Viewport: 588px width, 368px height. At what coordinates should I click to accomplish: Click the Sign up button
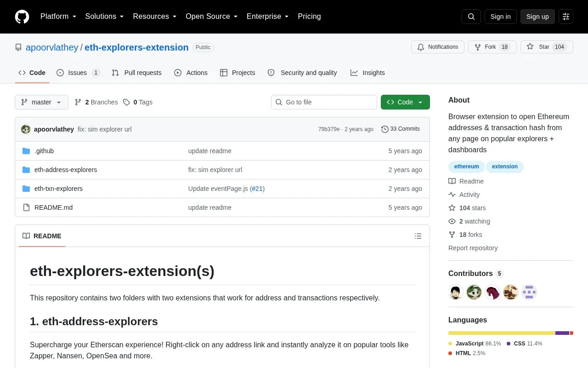pos(537,17)
